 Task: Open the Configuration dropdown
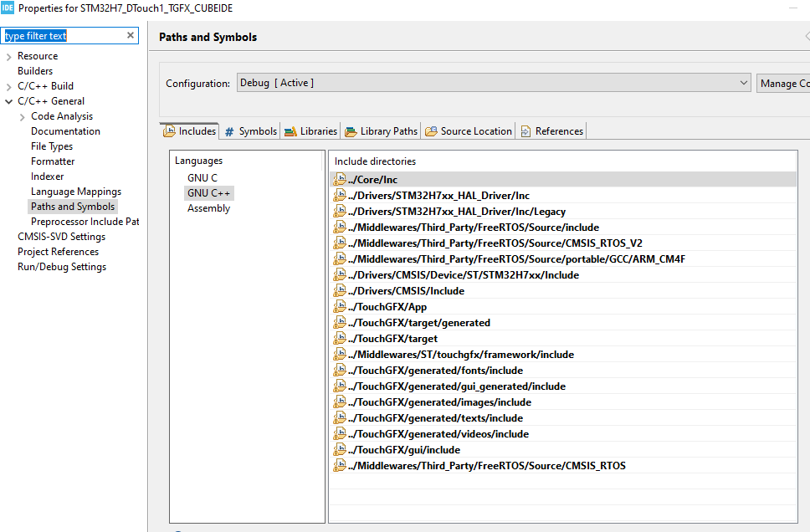744,83
